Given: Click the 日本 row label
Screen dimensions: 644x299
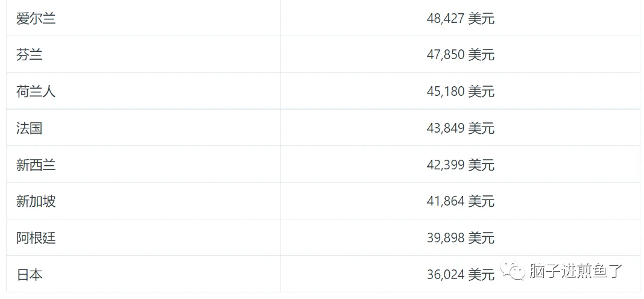Looking at the screenshot, I should (29, 274).
